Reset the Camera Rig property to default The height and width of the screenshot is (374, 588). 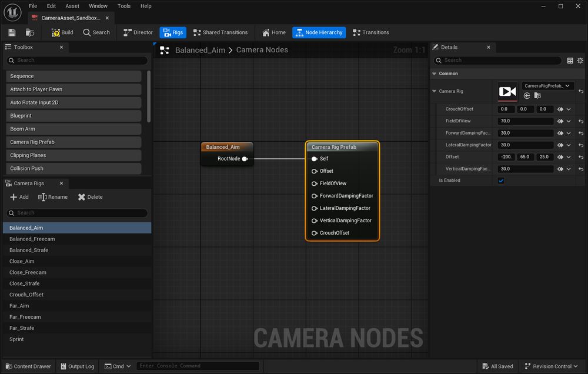pyautogui.click(x=581, y=91)
